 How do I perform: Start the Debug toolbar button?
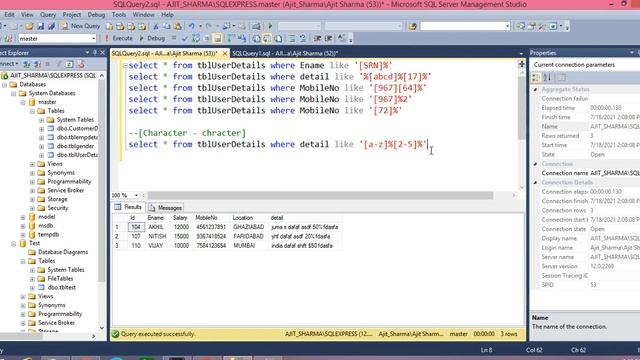[152, 38]
